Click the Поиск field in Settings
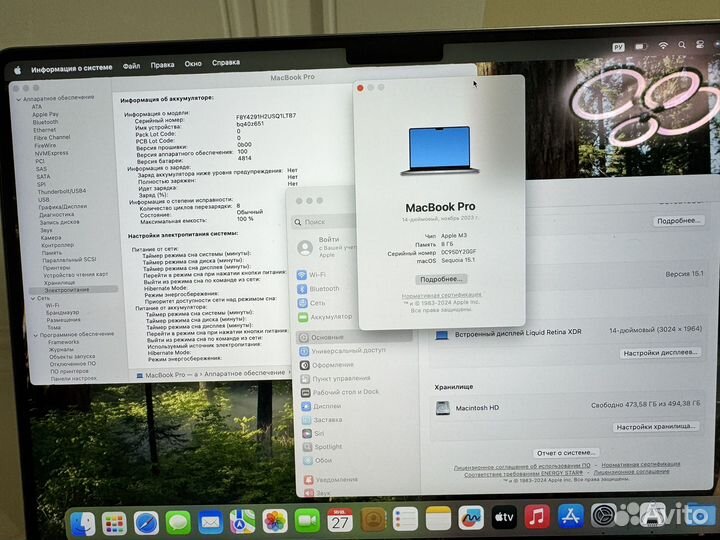Image resolution: width=720 pixels, height=540 pixels. [325, 222]
